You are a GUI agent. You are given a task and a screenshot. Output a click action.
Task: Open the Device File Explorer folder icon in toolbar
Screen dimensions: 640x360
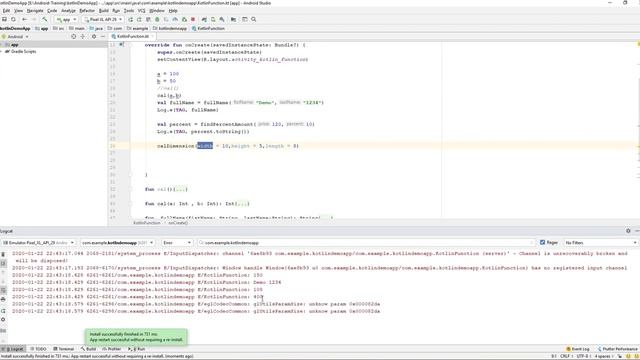click(233, 19)
